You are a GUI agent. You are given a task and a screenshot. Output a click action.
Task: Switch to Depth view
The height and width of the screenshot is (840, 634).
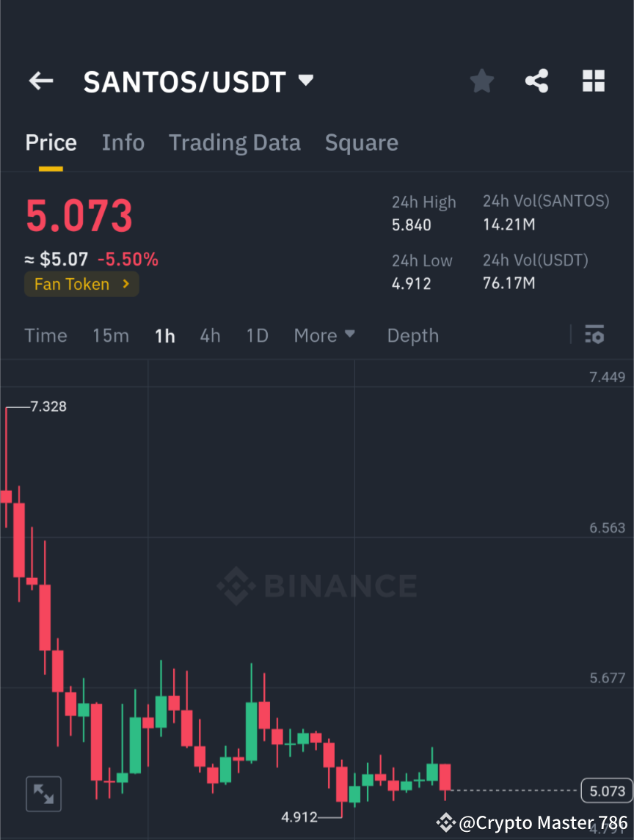tap(412, 335)
